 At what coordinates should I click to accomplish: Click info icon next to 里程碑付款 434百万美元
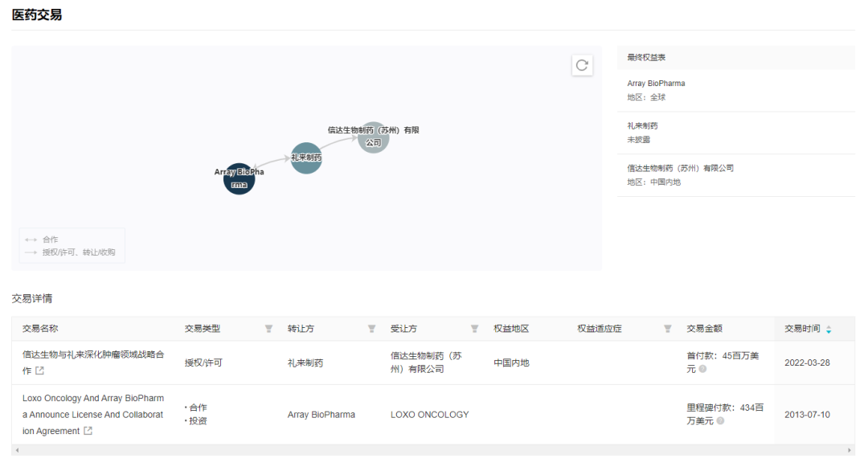[x=721, y=420]
